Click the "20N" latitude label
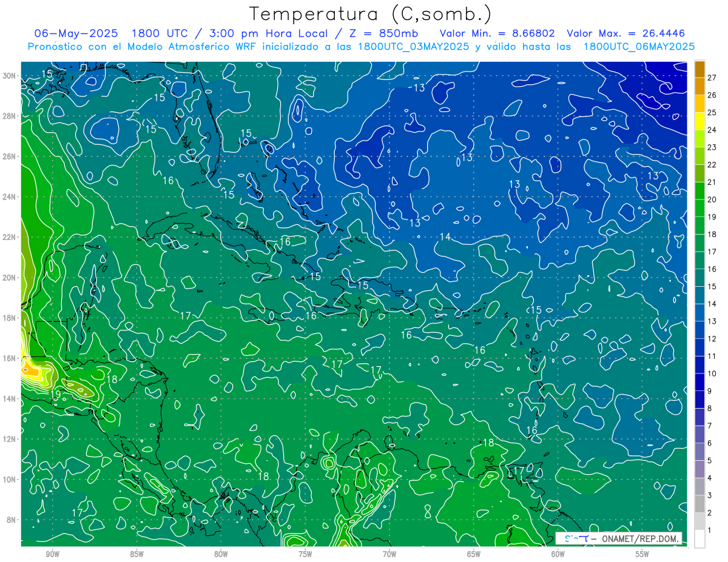728x562 pixels. pyautogui.click(x=10, y=278)
